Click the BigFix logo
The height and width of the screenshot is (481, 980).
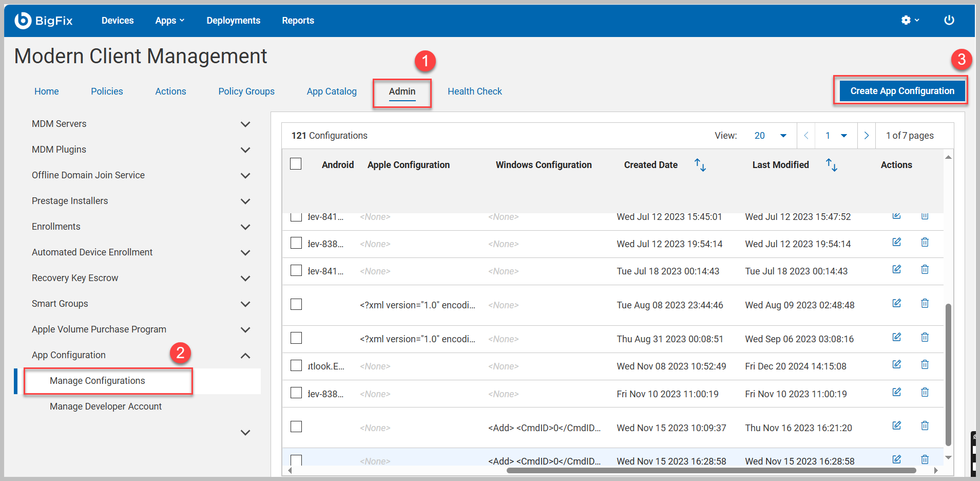pyautogui.click(x=44, y=20)
